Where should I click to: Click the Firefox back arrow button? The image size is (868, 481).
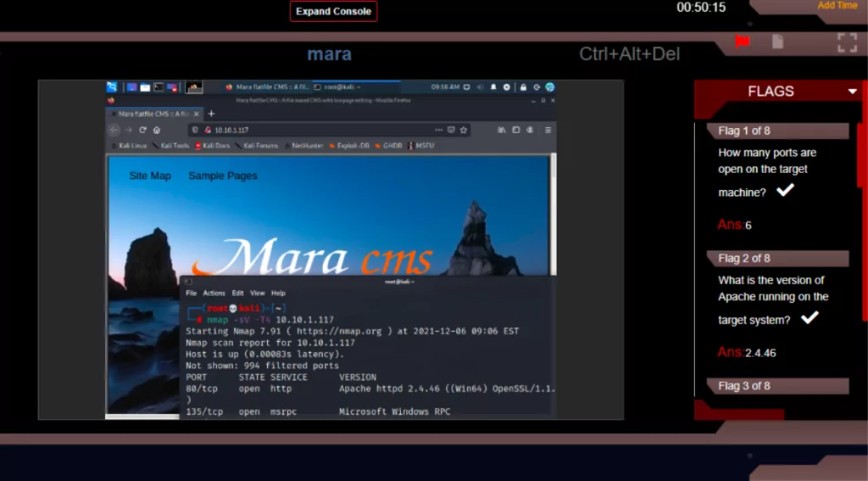[114, 130]
